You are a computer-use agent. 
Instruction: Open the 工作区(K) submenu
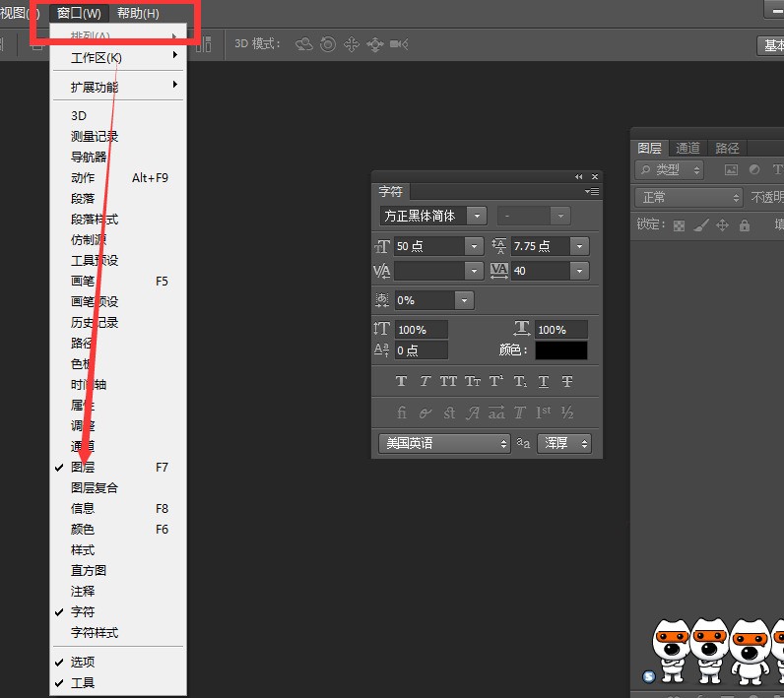(x=97, y=58)
